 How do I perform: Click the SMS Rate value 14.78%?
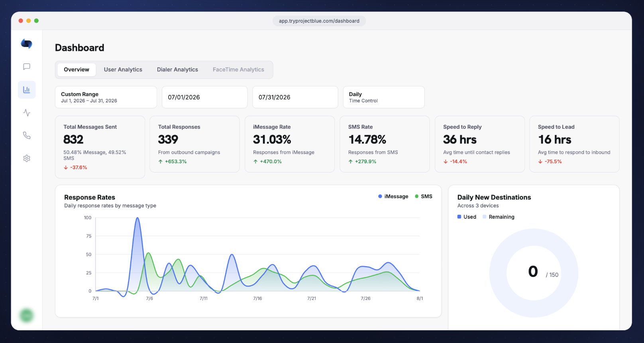coord(367,139)
